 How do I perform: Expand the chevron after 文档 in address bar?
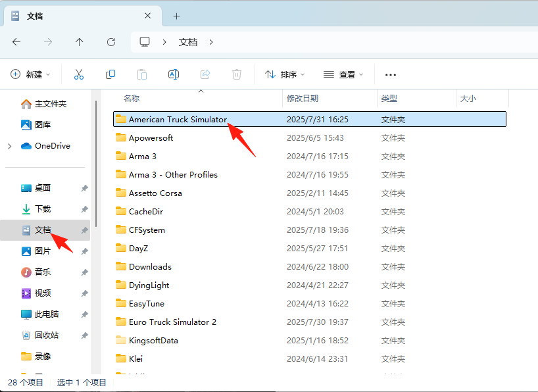(211, 42)
